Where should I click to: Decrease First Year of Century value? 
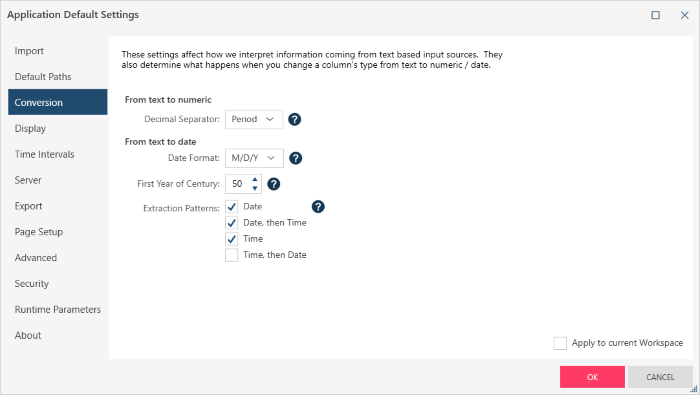(254, 188)
